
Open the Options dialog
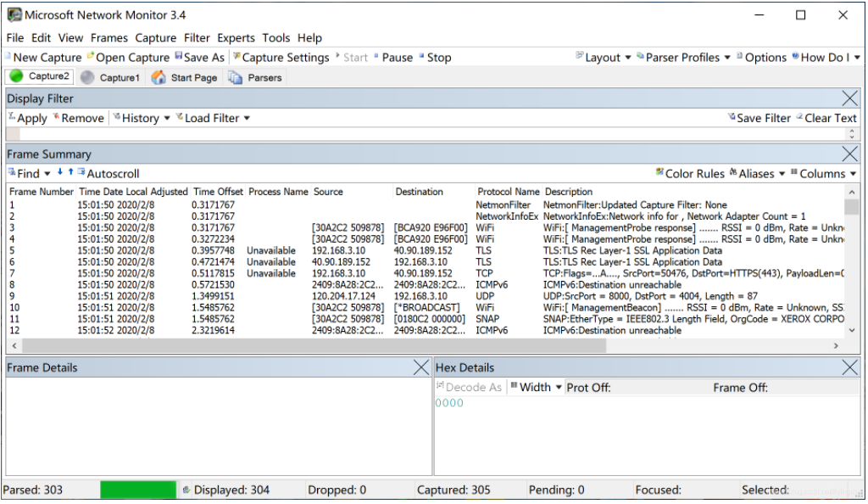point(761,58)
